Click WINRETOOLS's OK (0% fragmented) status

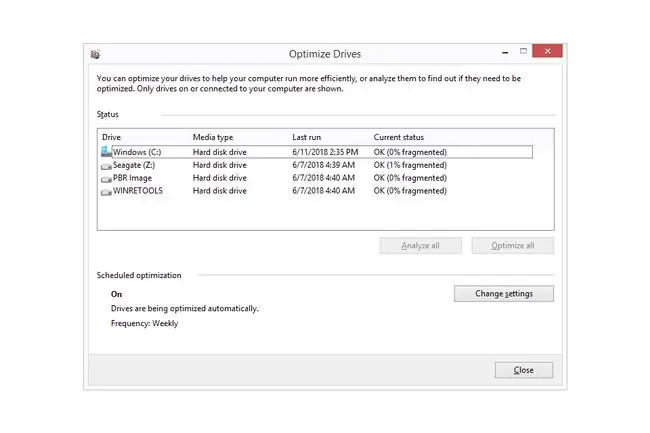[410, 191]
